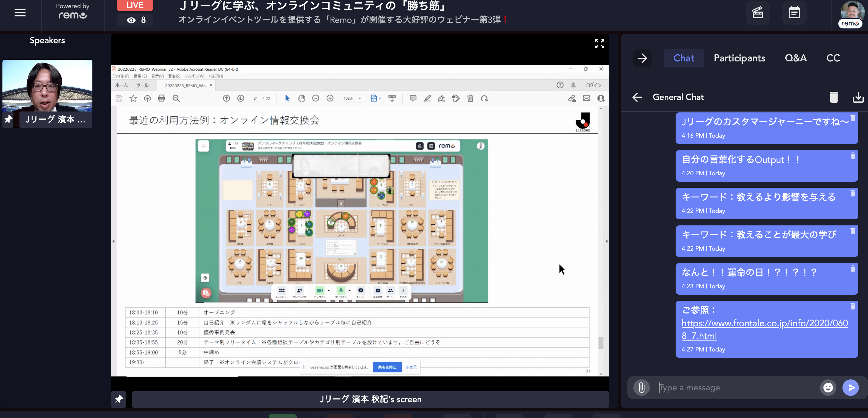This screenshot has height=418, width=868.
Task: Click the cloud upload icon in Acrobat
Action: (147, 98)
